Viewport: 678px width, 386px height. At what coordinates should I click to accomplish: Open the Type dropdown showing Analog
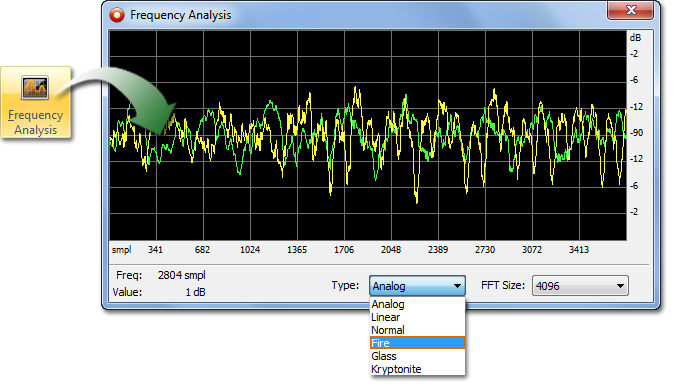tap(417, 286)
